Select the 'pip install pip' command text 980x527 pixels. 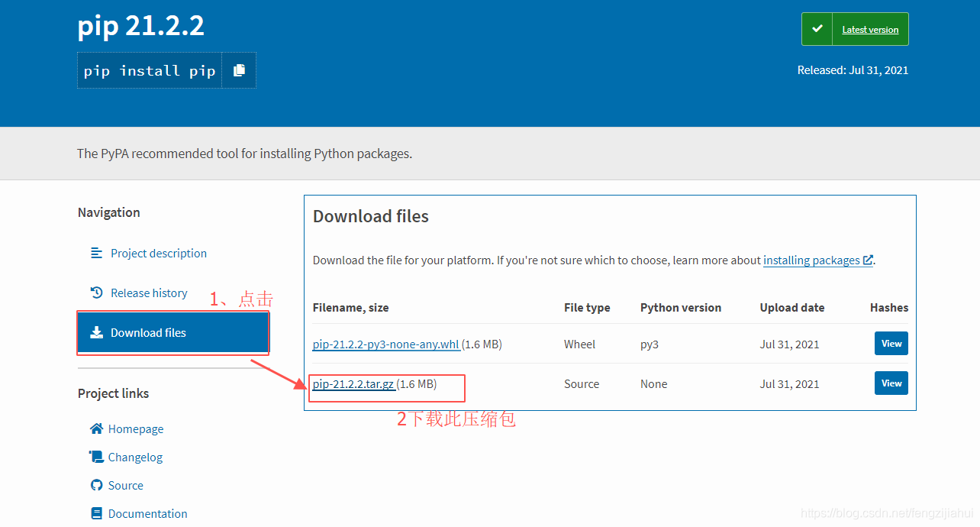(x=150, y=70)
